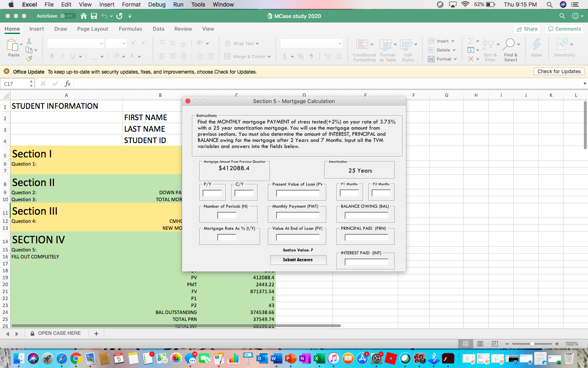
Task: Click the Redo circular arrow icon
Action: (x=119, y=16)
